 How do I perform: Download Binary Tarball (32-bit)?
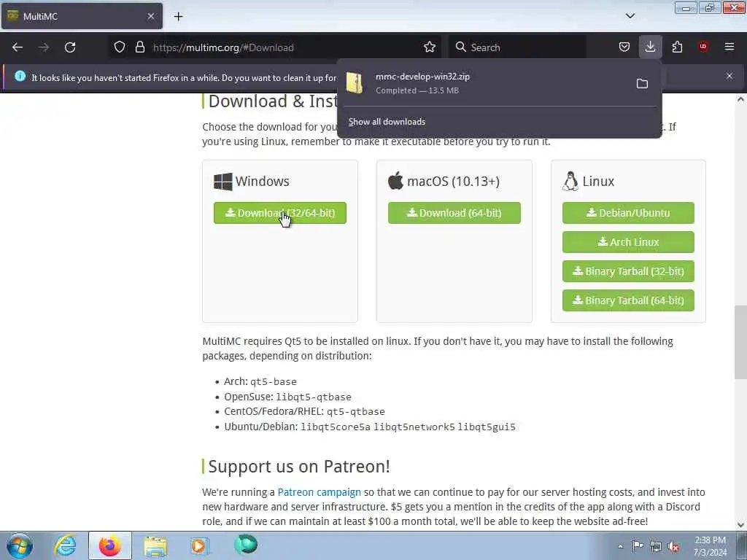(628, 271)
